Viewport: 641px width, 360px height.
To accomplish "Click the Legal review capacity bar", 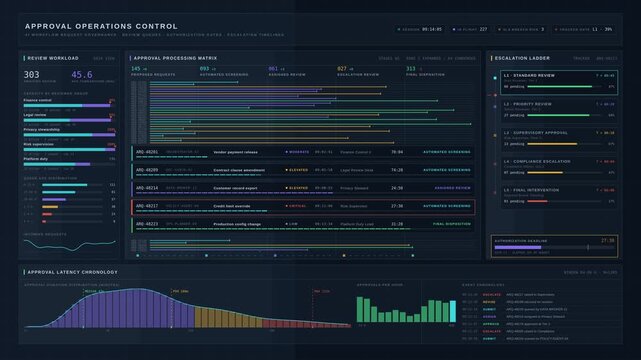I will [69, 120].
